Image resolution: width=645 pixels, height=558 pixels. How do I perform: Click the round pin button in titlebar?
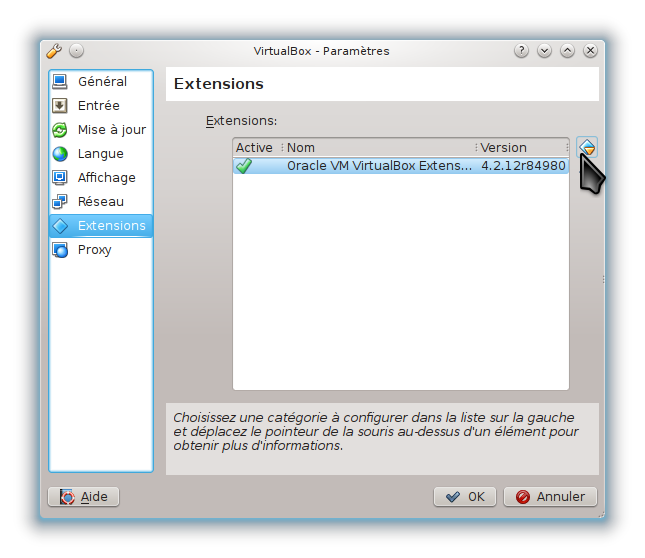pyautogui.click(x=77, y=51)
